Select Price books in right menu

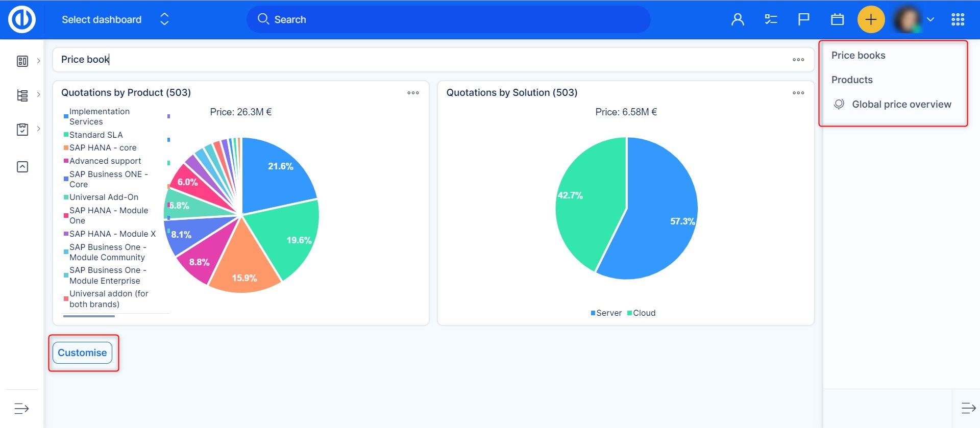pos(858,55)
